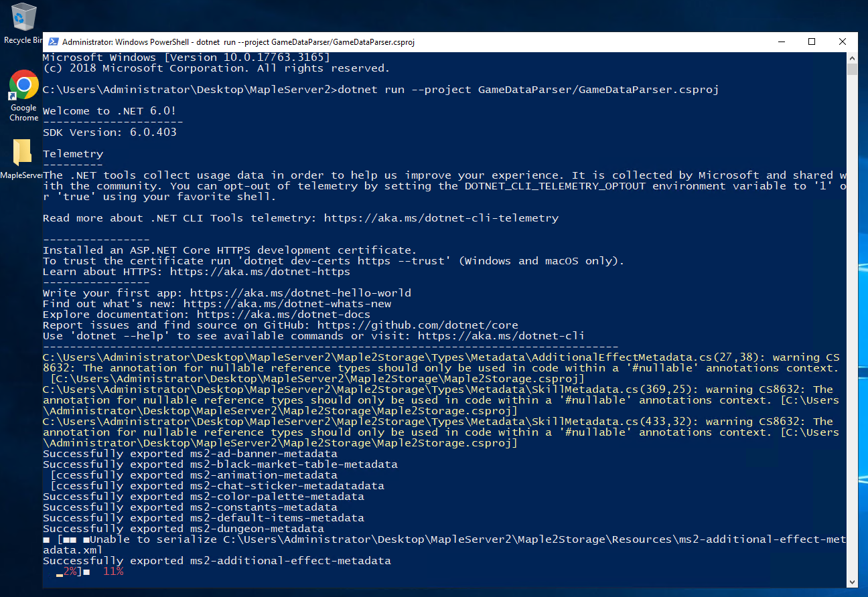
Task: Click the https://aka.ms/dotnet-whats-new URL
Action: coord(287,304)
